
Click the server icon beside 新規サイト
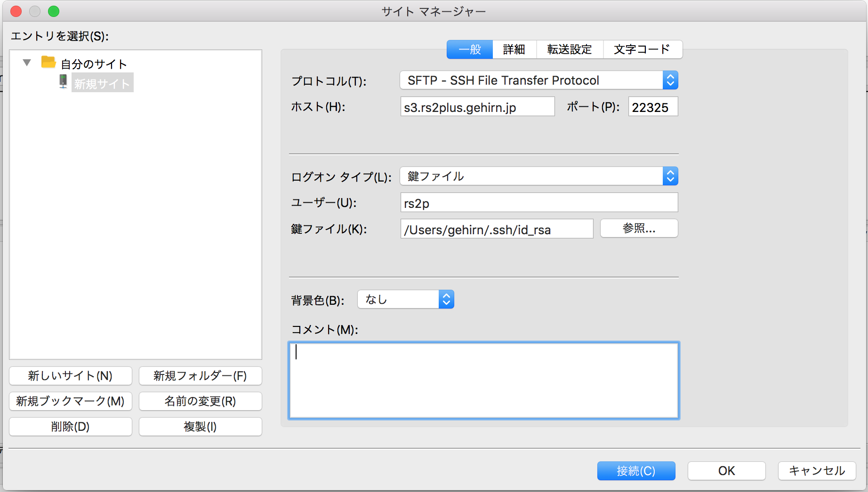coord(63,81)
